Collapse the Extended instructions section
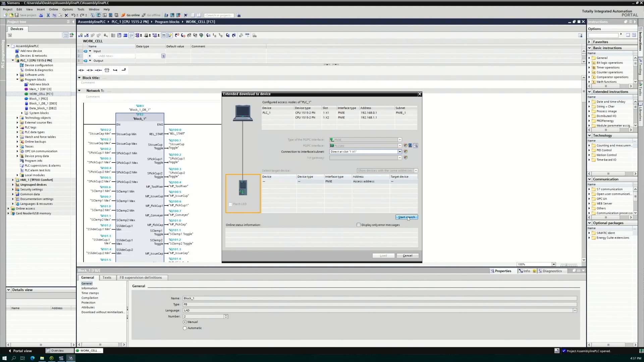The image size is (644, 362). point(589,92)
